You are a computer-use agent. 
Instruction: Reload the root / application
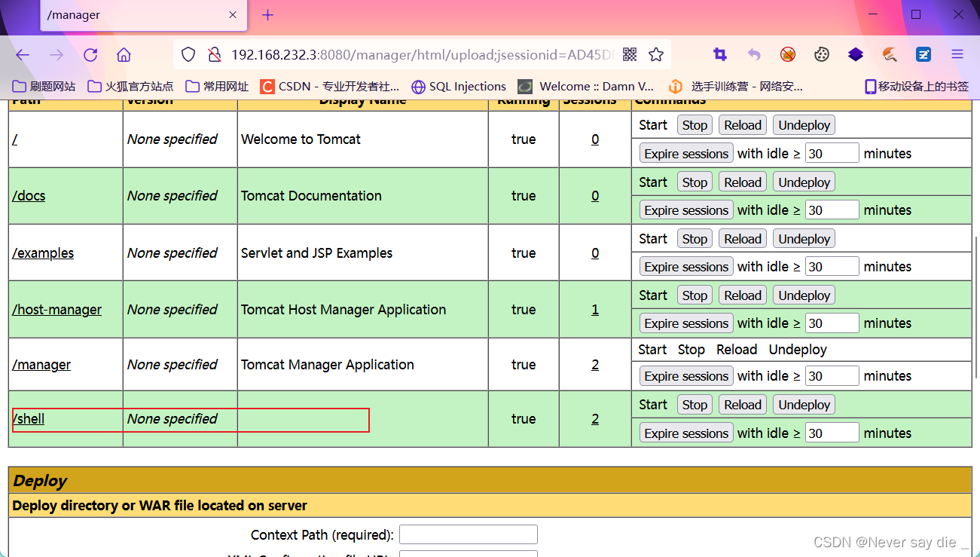(743, 125)
